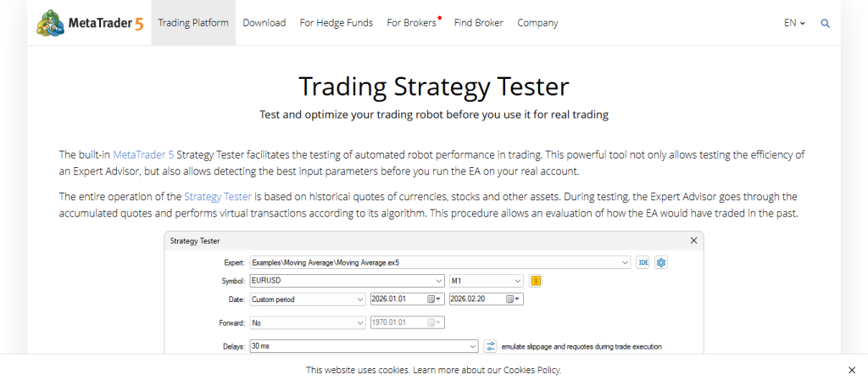Open the site search magnifier icon
The height and width of the screenshot is (386, 868).
[x=825, y=23]
